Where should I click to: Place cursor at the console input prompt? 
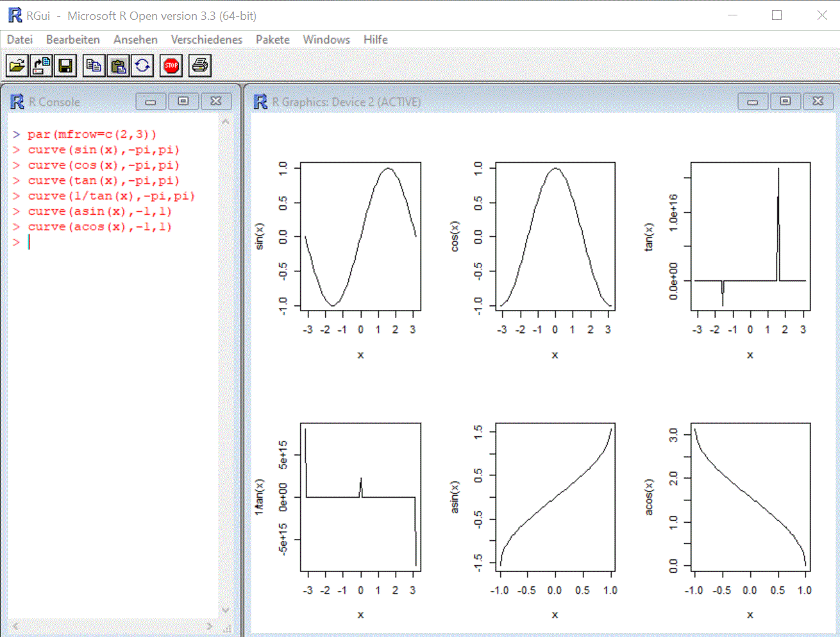pos(28,242)
